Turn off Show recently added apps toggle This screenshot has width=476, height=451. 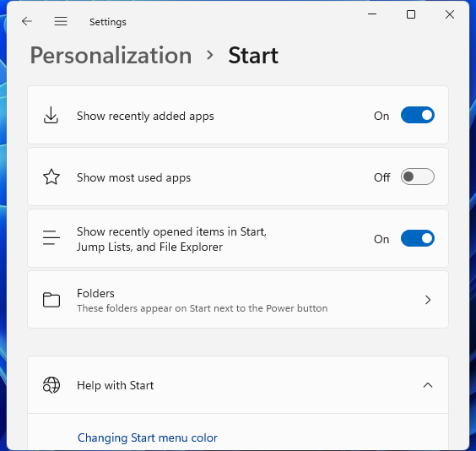pyautogui.click(x=418, y=115)
